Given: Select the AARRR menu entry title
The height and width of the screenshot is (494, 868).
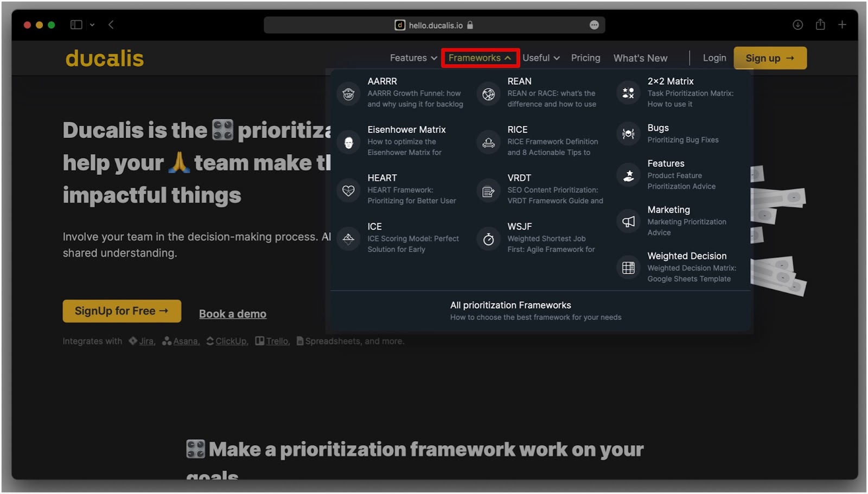Looking at the screenshot, I should point(382,81).
